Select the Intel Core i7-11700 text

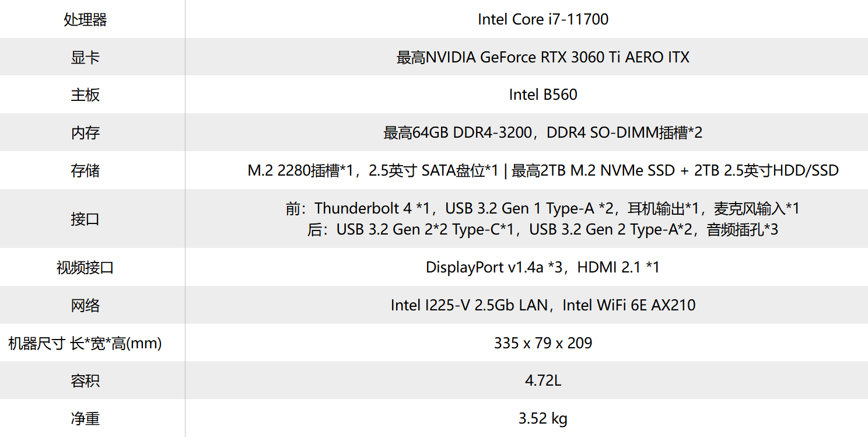(x=543, y=19)
